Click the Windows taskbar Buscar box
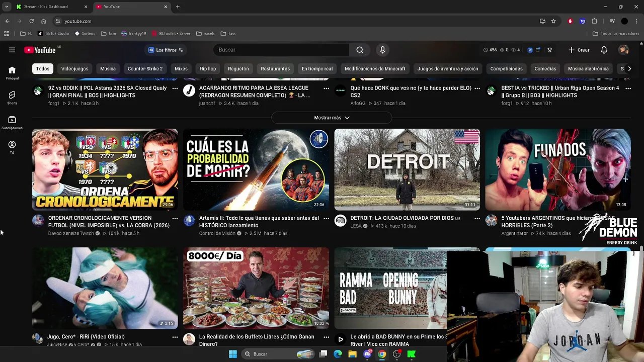The height and width of the screenshot is (362, 644). click(x=278, y=354)
